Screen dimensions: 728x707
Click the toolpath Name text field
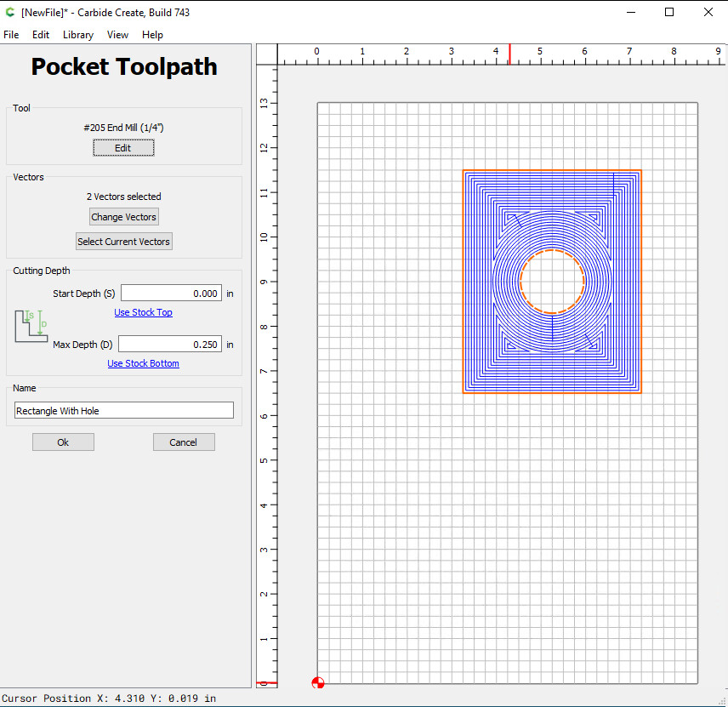point(124,411)
